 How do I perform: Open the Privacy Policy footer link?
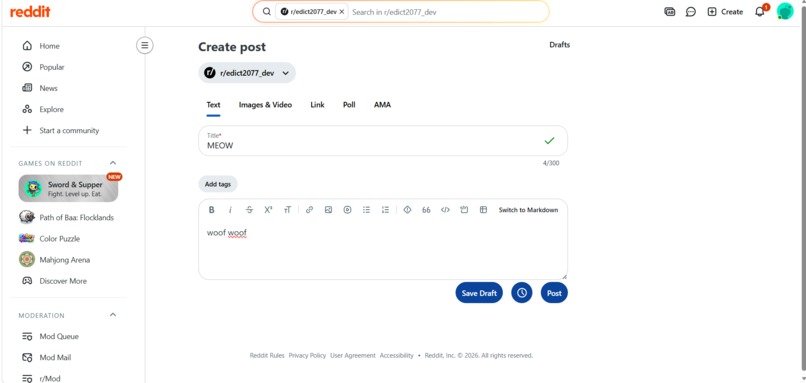point(307,356)
